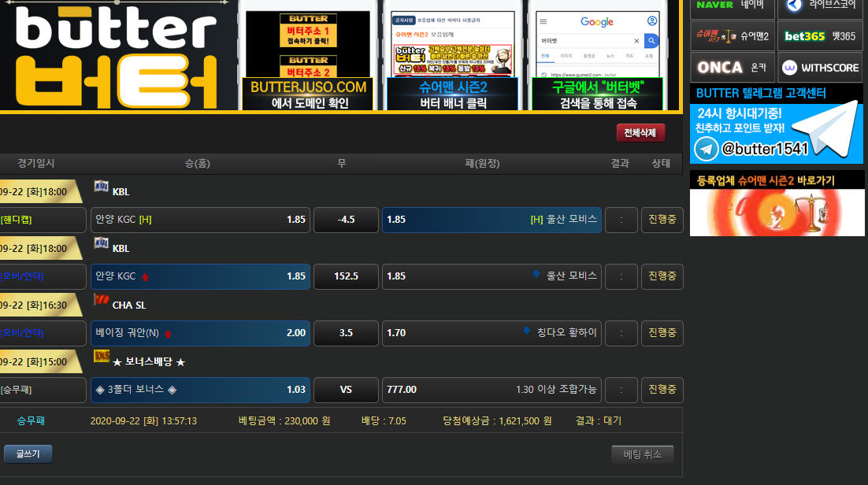Open the WITHSCORE site shortcut
This screenshot has width=868, height=485.
(822, 68)
